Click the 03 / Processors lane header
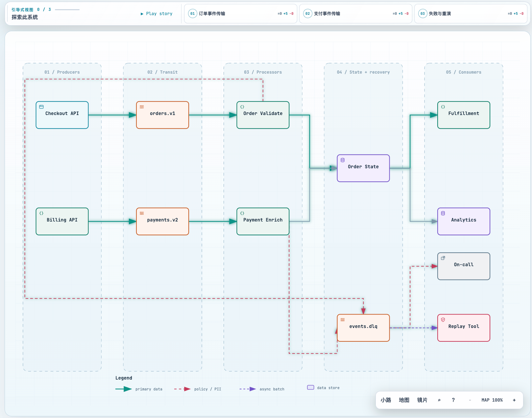The height and width of the screenshot is (418, 532). click(263, 72)
